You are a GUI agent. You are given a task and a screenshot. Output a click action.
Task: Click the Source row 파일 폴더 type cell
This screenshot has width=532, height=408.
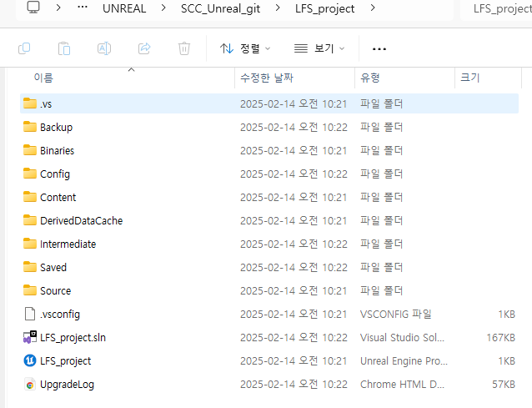(381, 291)
